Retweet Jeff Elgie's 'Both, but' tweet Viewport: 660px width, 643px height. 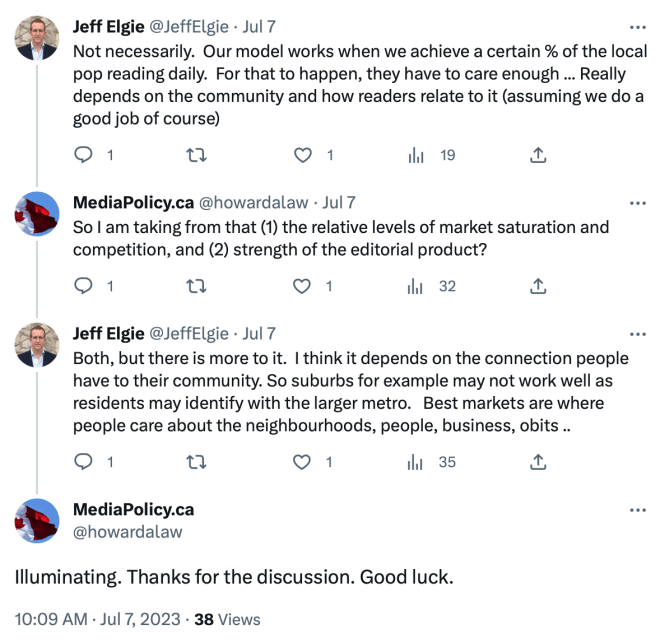click(196, 461)
